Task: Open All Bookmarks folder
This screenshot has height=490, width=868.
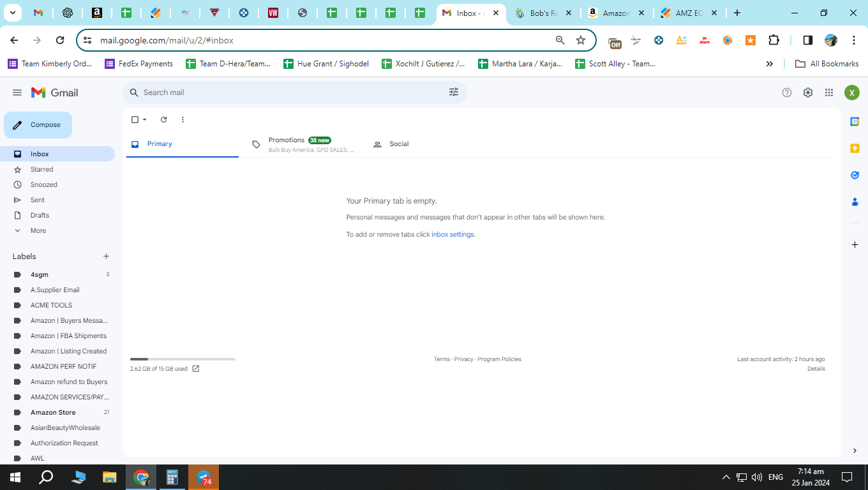Action: (827, 64)
